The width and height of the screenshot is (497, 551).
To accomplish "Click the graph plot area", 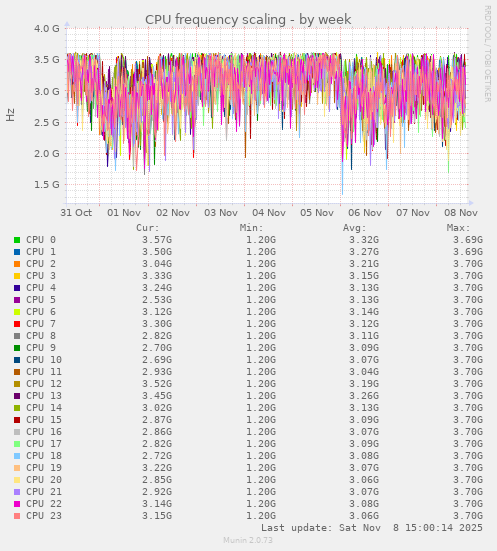I will (267, 116).
